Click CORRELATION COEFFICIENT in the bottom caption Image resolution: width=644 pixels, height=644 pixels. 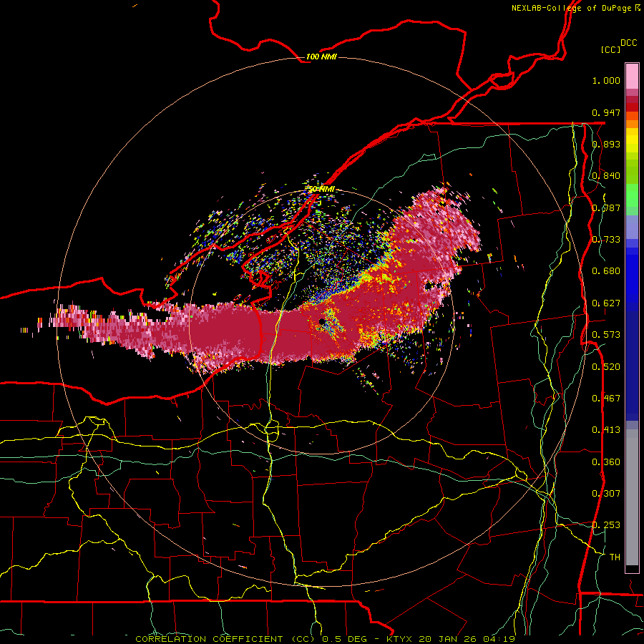click(x=209, y=639)
